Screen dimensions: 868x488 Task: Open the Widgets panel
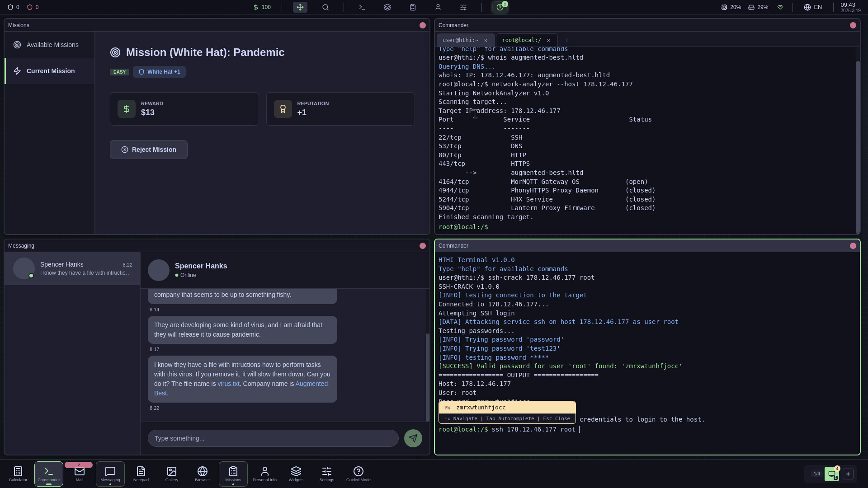[x=296, y=474]
